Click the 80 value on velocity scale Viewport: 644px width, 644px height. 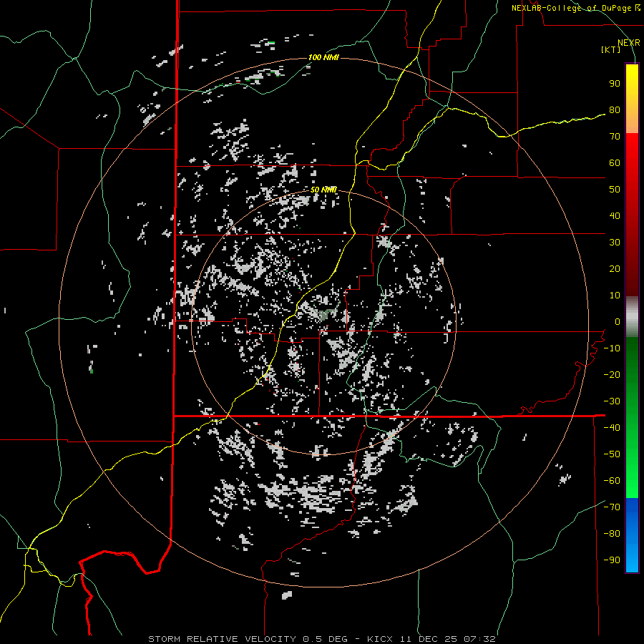pyautogui.click(x=615, y=110)
